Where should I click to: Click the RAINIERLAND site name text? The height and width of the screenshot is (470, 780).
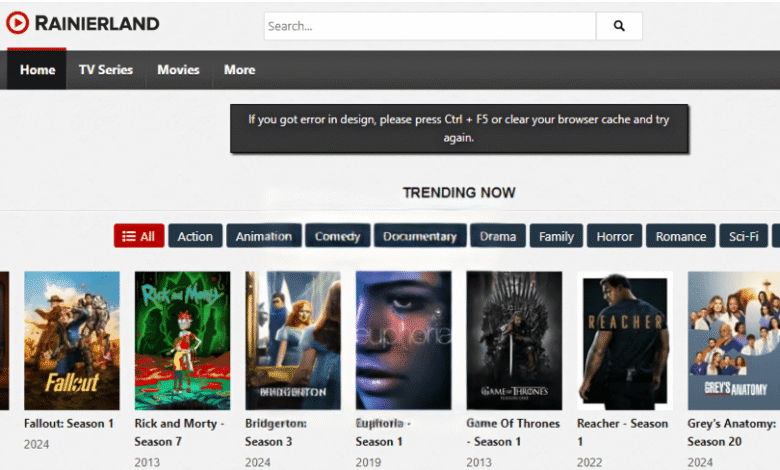(x=97, y=23)
